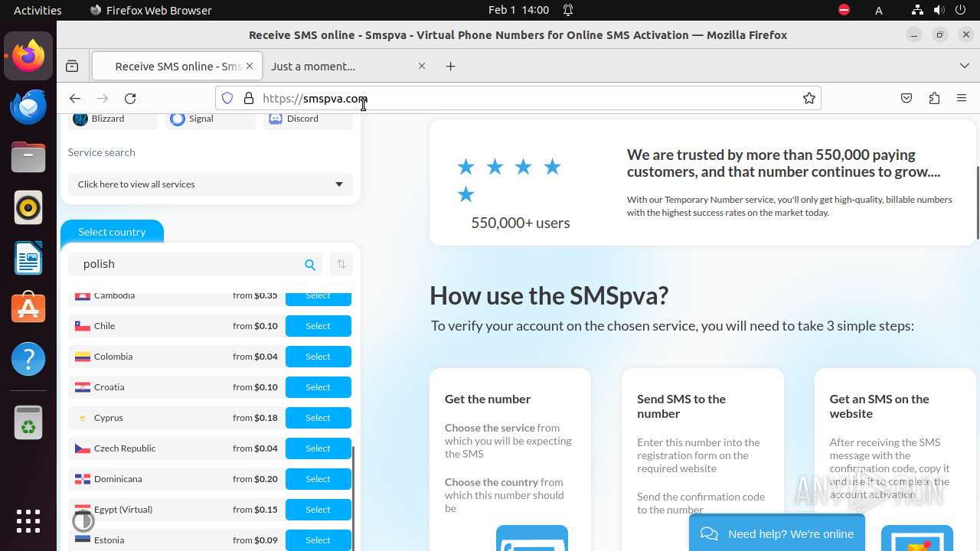Open the system volume and power menu
Screen dimensions: 980x551
[x=950, y=10]
